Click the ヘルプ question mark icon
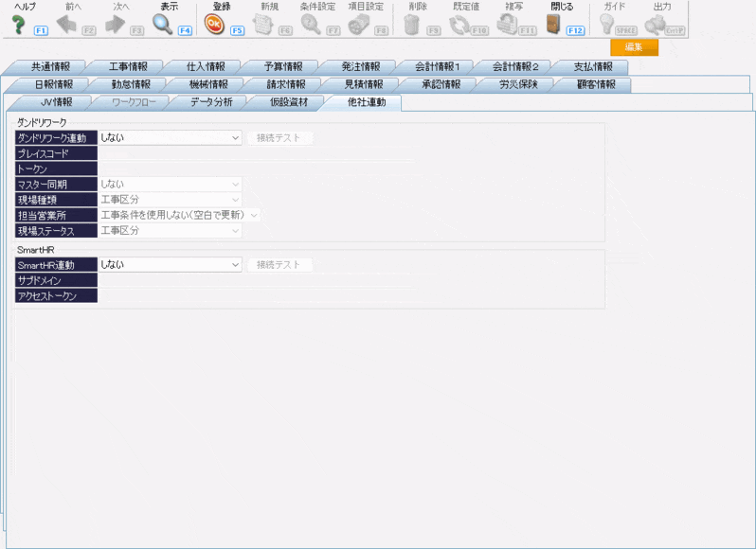The image size is (756, 549). [18, 25]
